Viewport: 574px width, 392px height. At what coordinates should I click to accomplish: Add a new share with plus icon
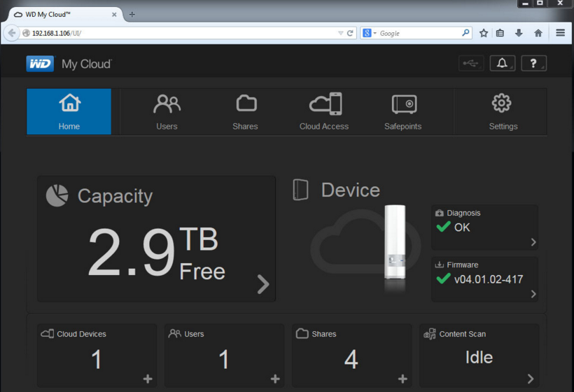tap(402, 379)
